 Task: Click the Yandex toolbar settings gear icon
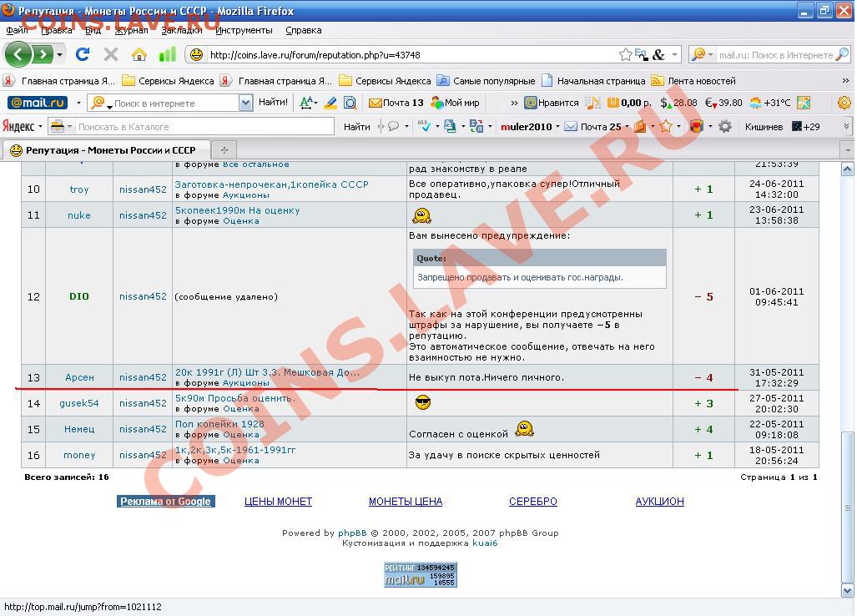[x=725, y=127]
